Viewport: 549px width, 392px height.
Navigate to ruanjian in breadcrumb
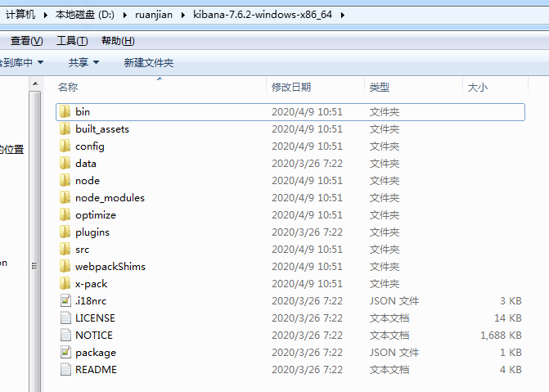pos(154,15)
